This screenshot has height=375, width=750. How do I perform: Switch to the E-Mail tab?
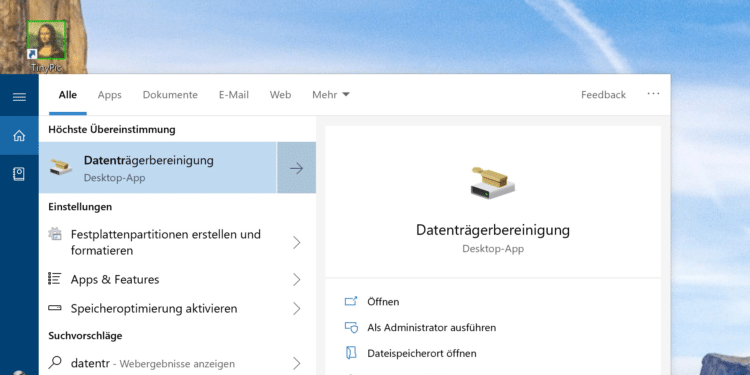234,95
